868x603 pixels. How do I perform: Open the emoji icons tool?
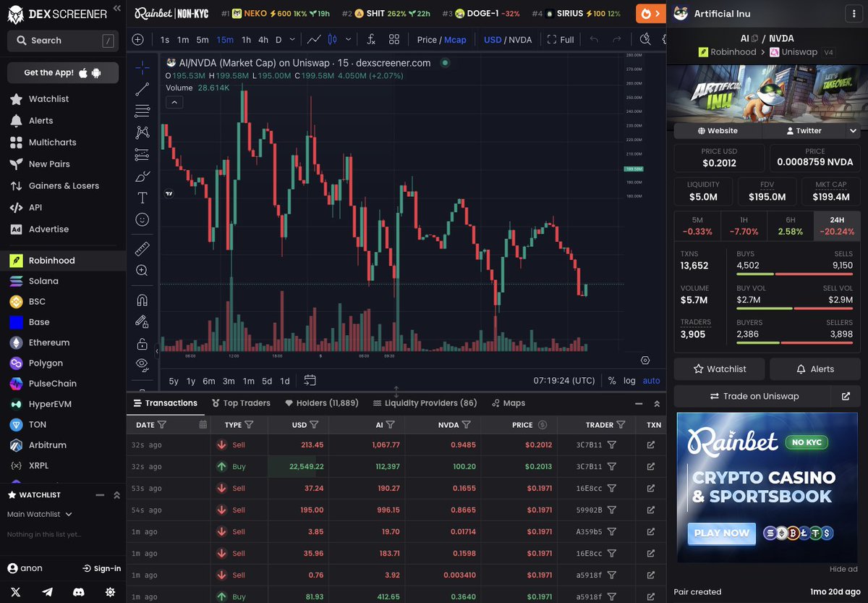(x=142, y=219)
